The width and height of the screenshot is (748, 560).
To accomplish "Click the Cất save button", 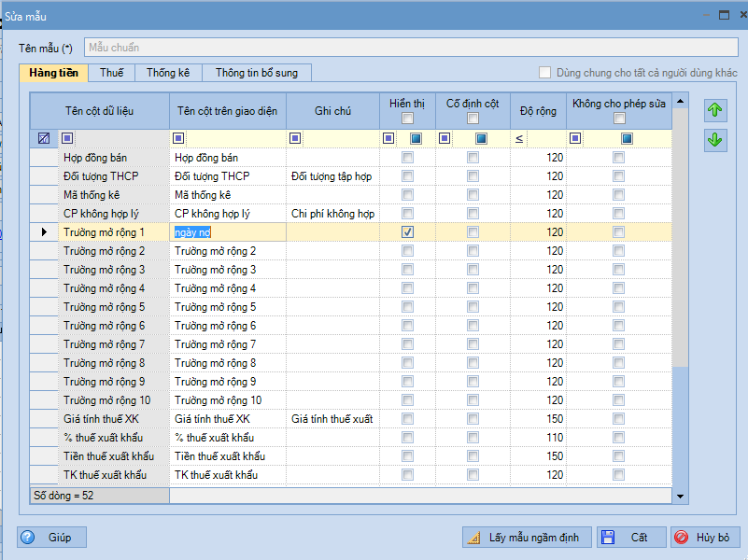I will [631, 538].
